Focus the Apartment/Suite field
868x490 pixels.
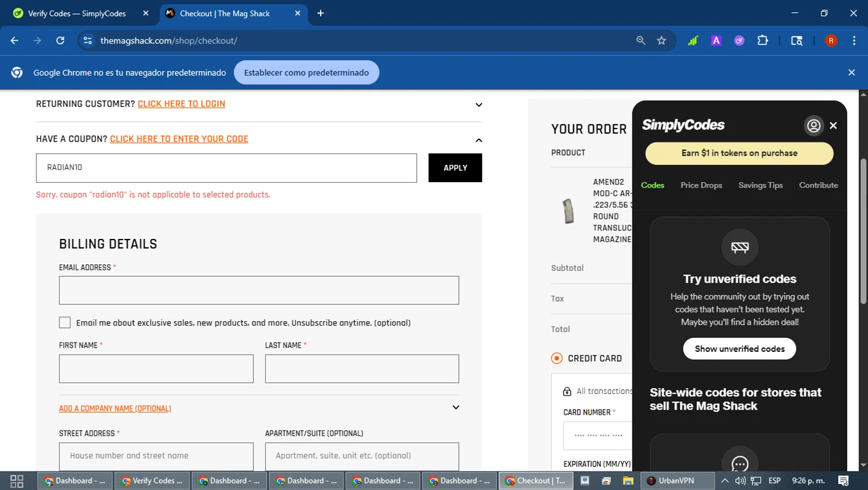(x=362, y=456)
